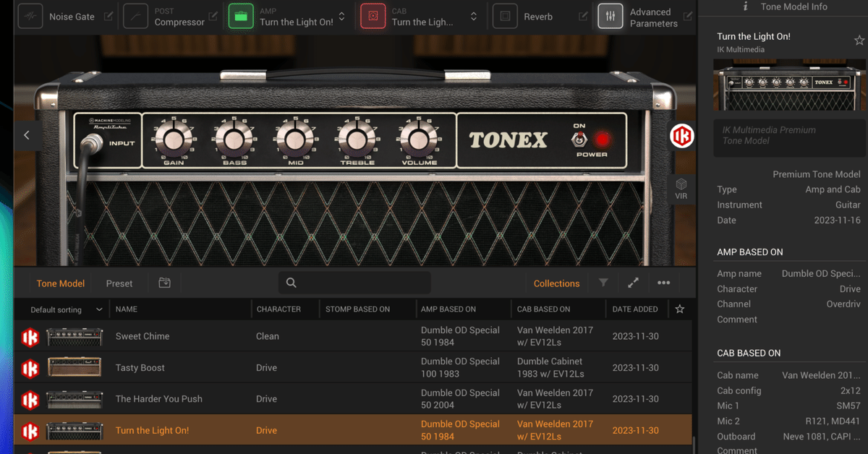Flip the amp POWER switch
This screenshot has height=454, width=868.
click(579, 138)
